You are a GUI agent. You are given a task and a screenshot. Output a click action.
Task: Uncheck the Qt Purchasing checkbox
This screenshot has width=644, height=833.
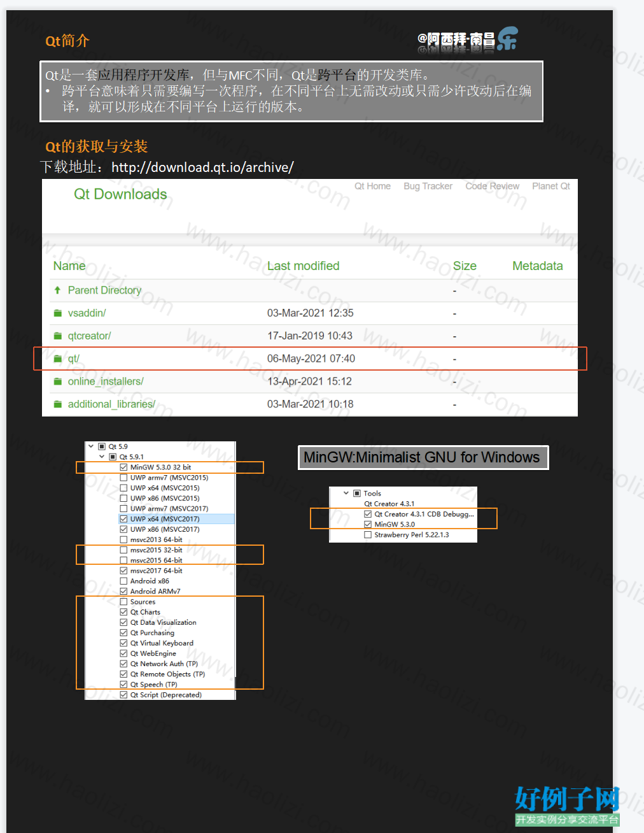tap(123, 632)
